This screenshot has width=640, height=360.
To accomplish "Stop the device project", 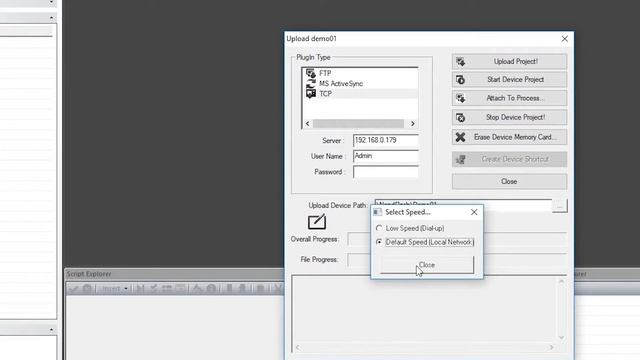I will click(x=509, y=118).
